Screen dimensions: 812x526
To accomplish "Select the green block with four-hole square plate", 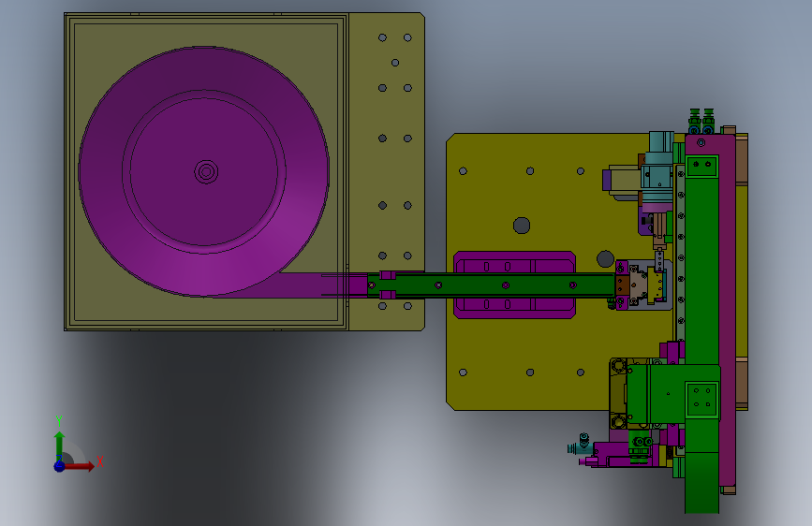I will (672, 394).
